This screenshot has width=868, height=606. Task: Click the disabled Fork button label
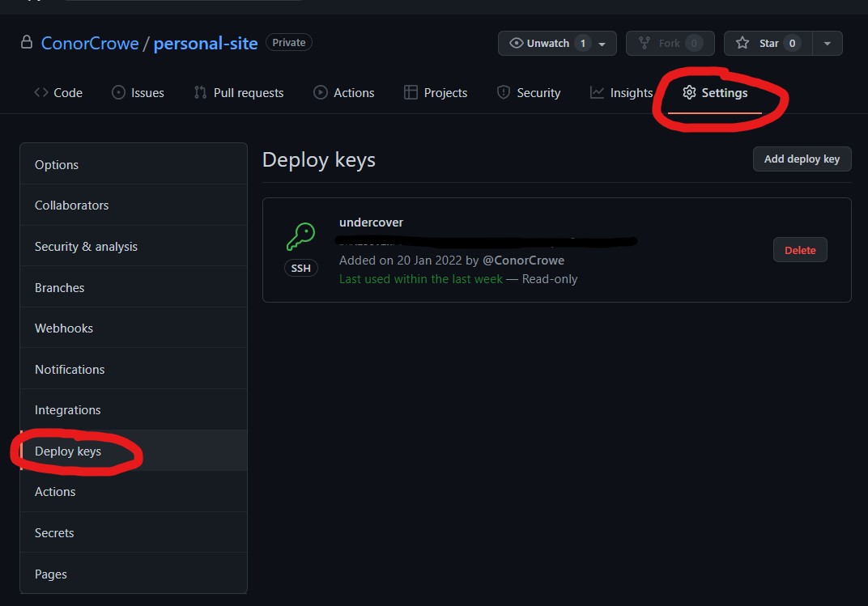click(x=669, y=43)
